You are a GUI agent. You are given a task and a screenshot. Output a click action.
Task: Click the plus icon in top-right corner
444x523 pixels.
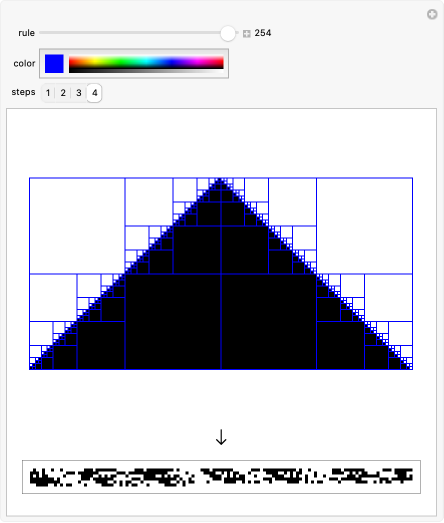click(x=432, y=14)
